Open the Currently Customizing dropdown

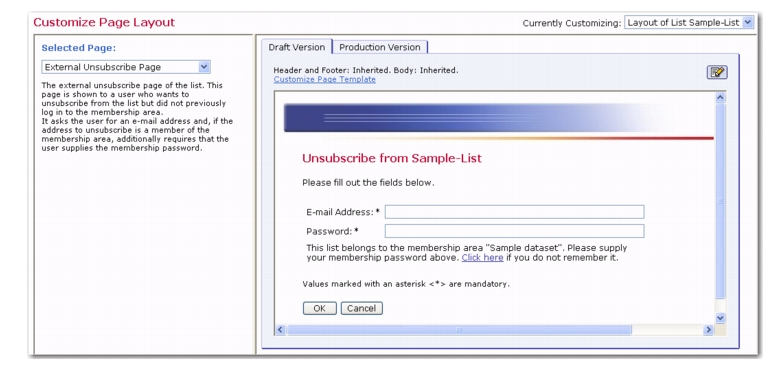tap(689, 23)
